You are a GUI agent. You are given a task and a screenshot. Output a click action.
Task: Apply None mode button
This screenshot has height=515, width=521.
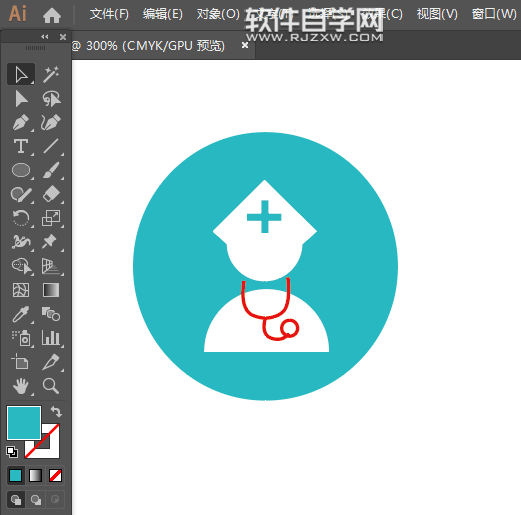click(x=55, y=475)
